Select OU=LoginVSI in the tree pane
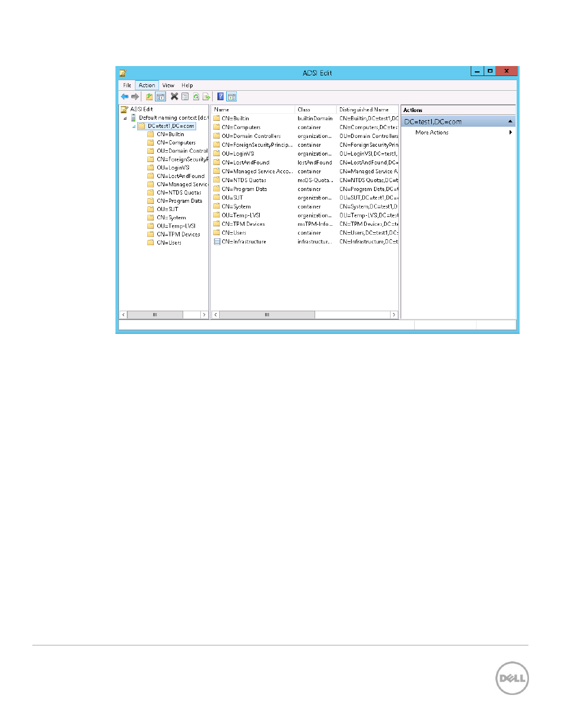The image size is (562, 728). coord(173,167)
